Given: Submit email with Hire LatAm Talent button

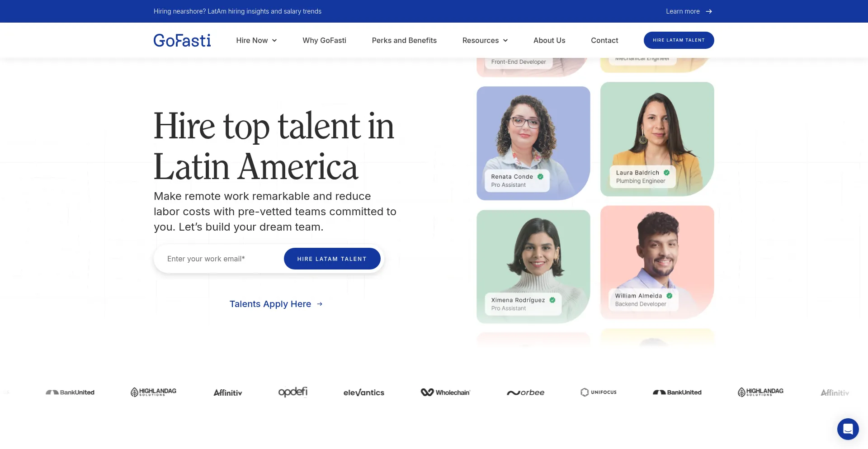Looking at the screenshot, I should click(332, 259).
